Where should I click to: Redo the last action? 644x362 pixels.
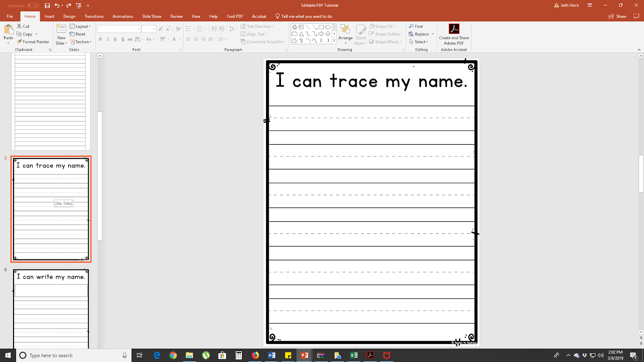tap(68, 5)
